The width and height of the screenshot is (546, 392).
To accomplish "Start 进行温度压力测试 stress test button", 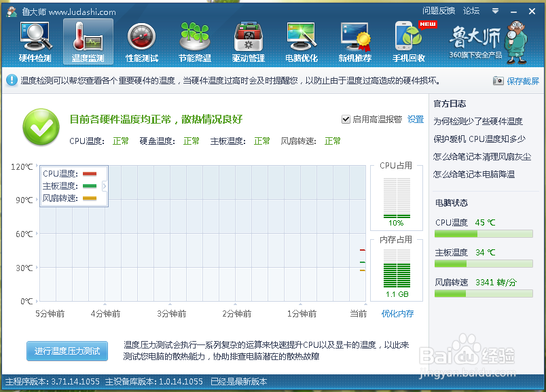I will tap(67, 351).
